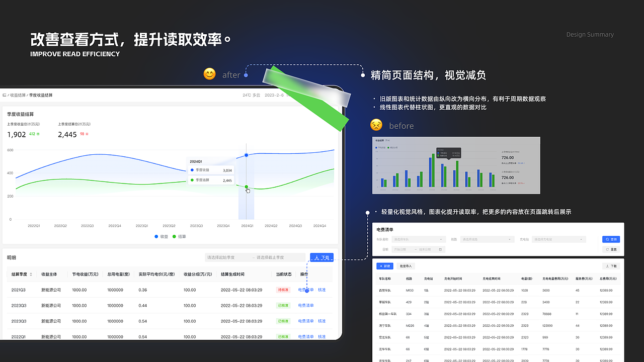Click the calendar icon in the 日期 range field
Screen dimensions: 644x362
coord(441,249)
